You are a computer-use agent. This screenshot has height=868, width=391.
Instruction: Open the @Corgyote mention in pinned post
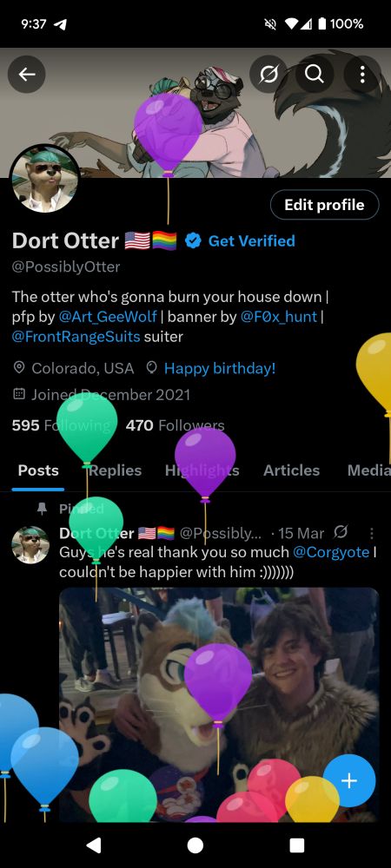point(331,552)
